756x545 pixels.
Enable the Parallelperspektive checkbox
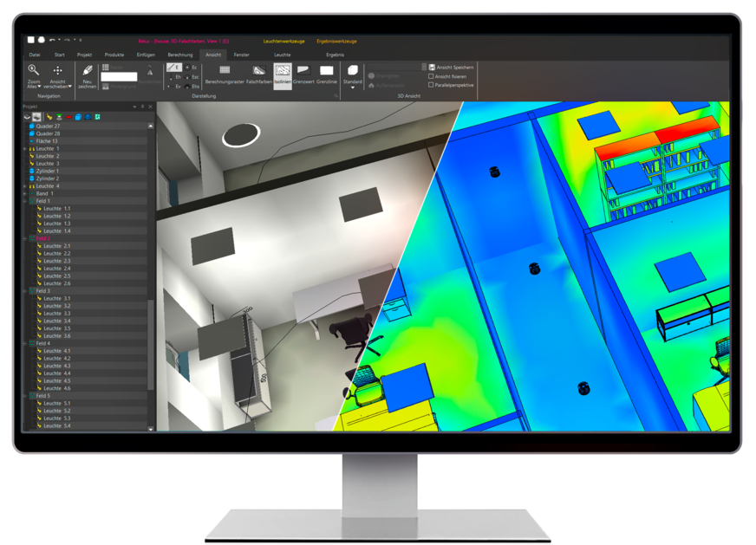click(432, 85)
